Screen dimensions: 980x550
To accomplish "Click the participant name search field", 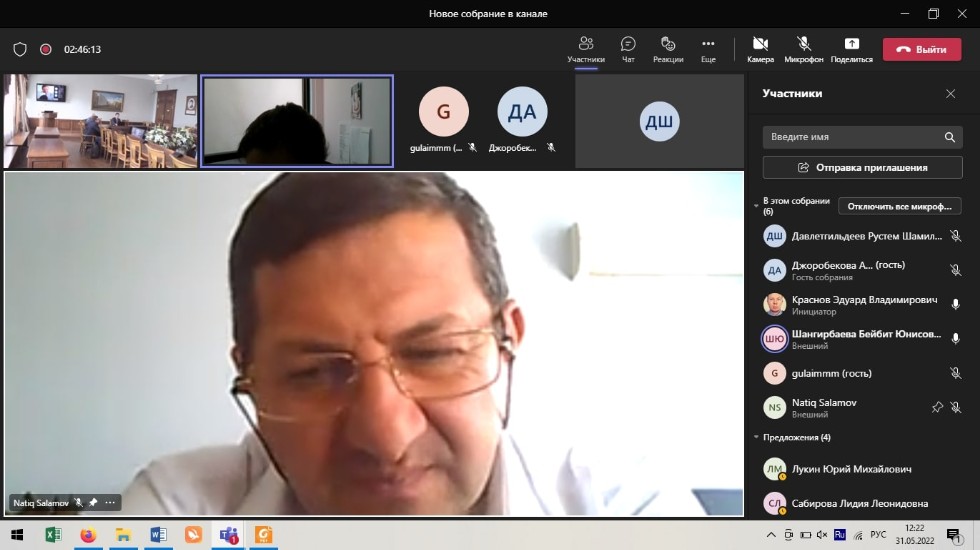I will point(850,137).
